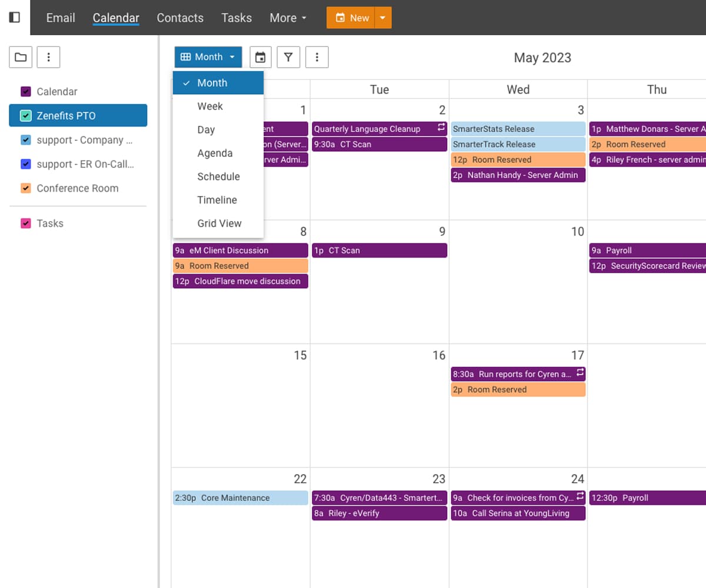Expand the New button dropdown arrow
This screenshot has width=706, height=588.
pyautogui.click(x=382, y=18)
